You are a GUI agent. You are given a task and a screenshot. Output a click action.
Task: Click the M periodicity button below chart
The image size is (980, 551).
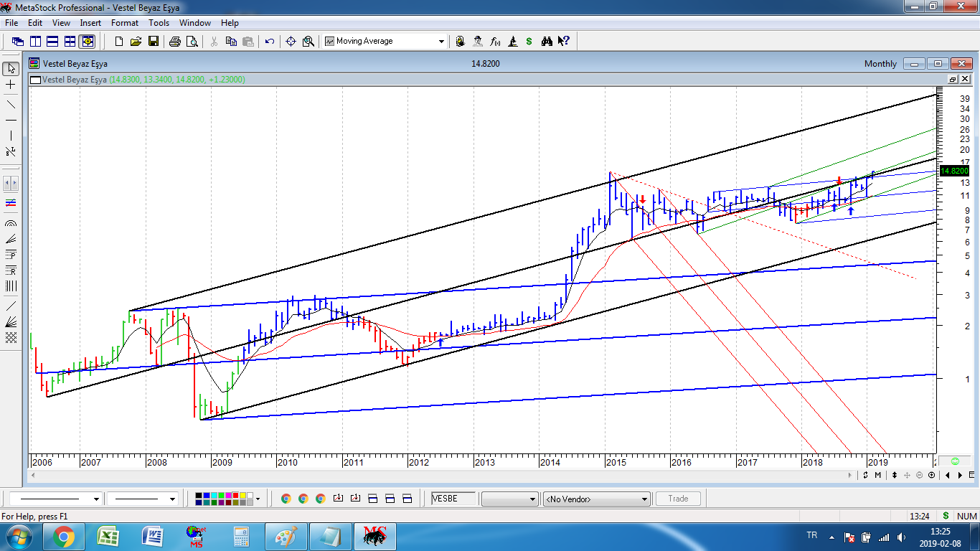point(877,475)
